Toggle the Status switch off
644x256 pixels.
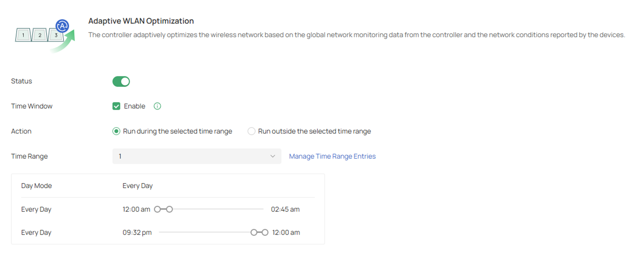(x=121, y=81)
